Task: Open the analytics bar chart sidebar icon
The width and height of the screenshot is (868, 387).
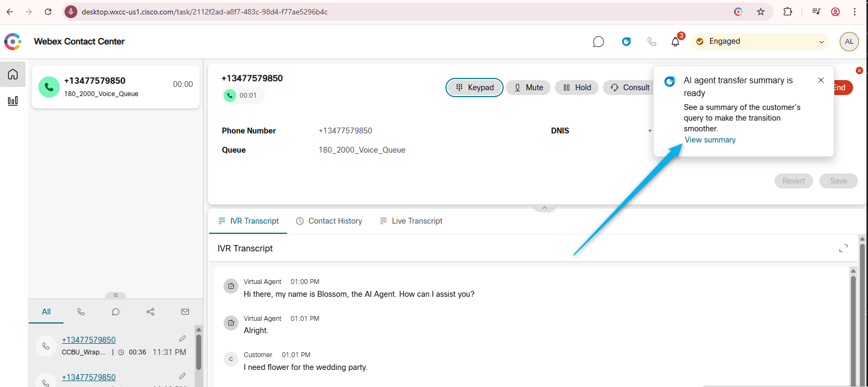Action: click(x=13, y=100)
